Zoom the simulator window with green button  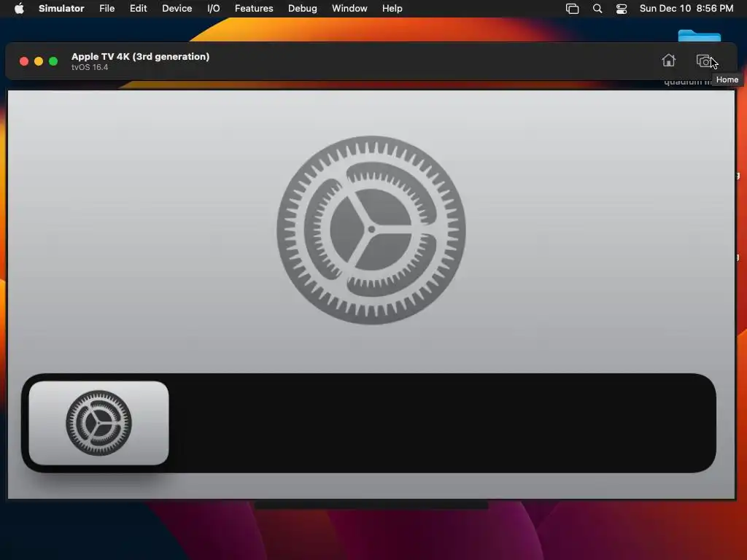(53, 61)
